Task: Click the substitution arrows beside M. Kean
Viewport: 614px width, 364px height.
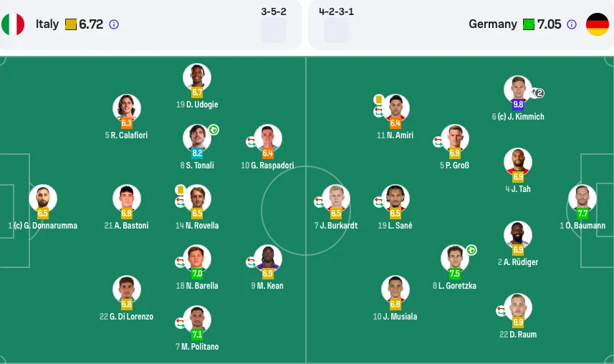Action: [251, 262]
